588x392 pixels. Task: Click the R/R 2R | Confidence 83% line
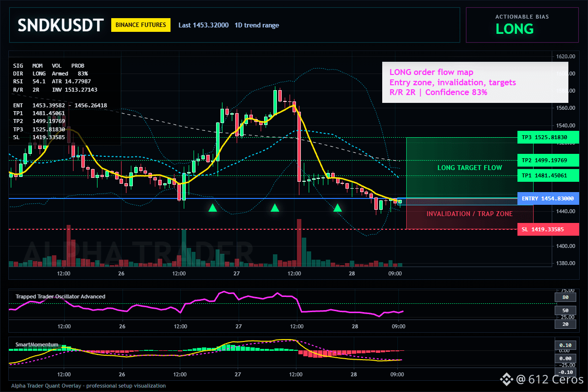438,92
